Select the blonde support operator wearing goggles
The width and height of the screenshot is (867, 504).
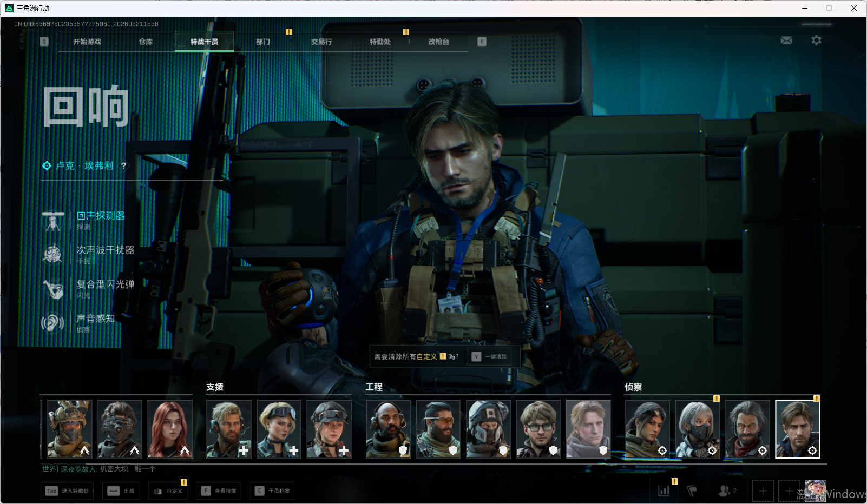point(279,429)
